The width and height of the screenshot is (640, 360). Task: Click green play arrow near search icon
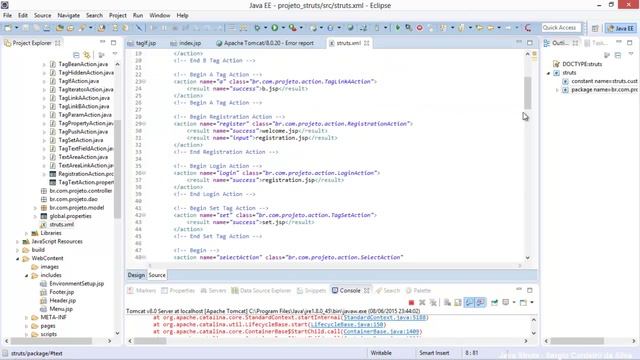(398, 28)
